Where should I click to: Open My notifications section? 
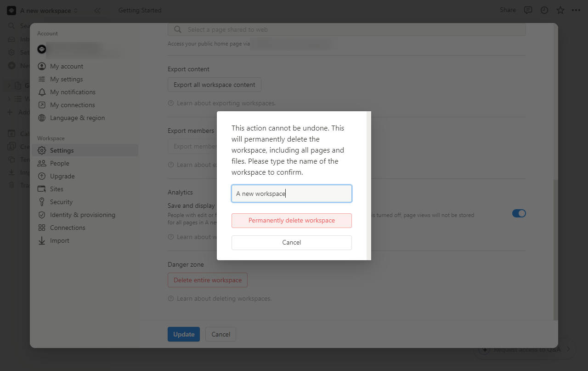(x=85, y=92)
